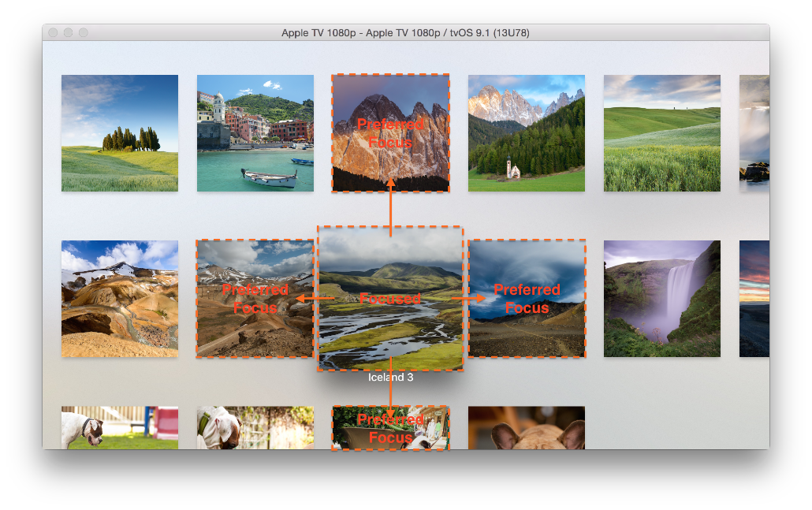Open the French bulldog ears photo
812x510 pixels.
pos(526,428)
